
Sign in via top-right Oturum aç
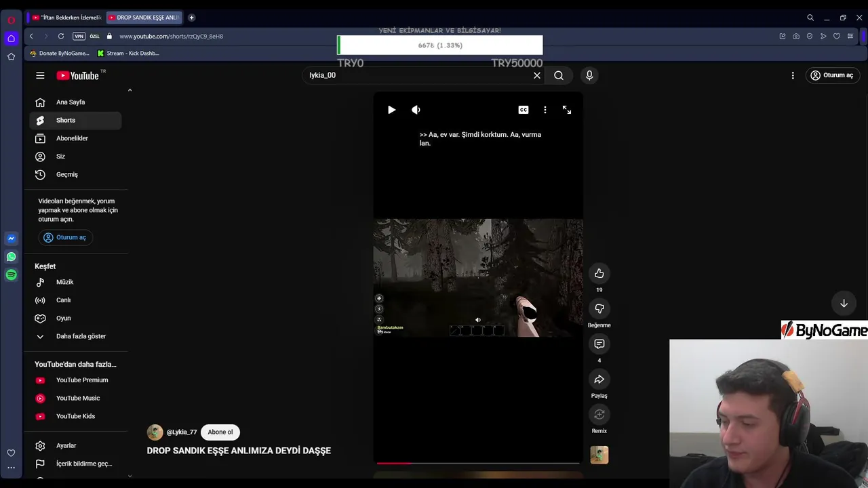coord(832,75)
